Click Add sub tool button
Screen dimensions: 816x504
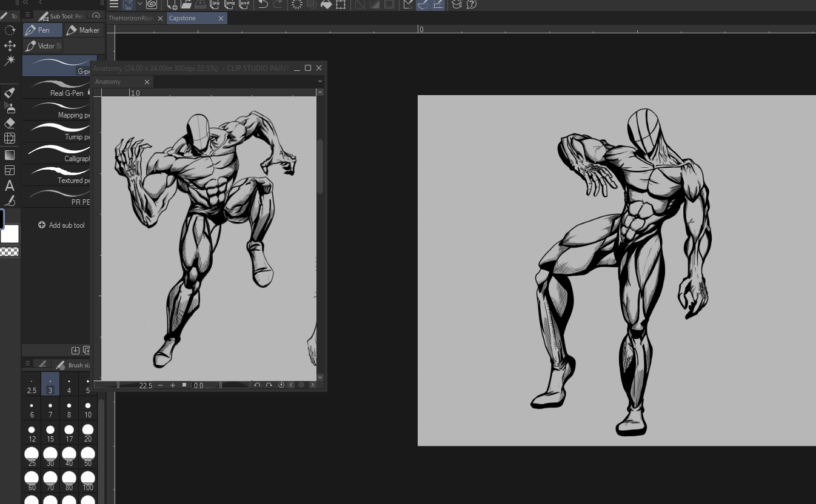coord(61,225)
